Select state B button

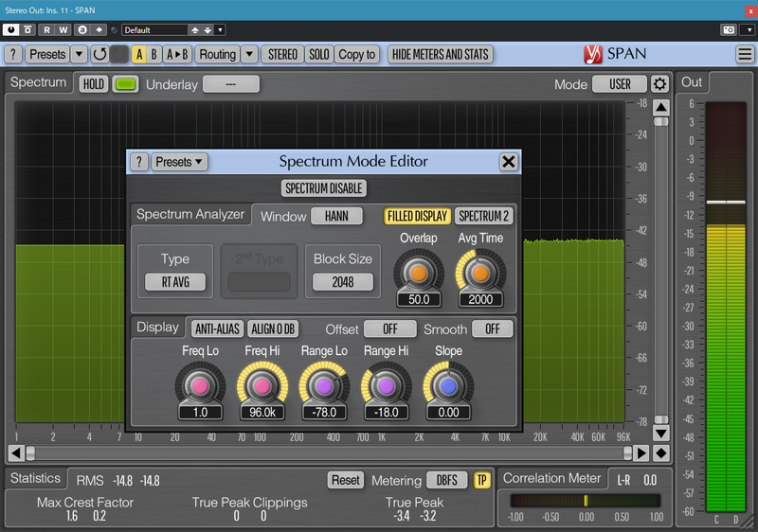pyautogui.click(x=153, y=55)
